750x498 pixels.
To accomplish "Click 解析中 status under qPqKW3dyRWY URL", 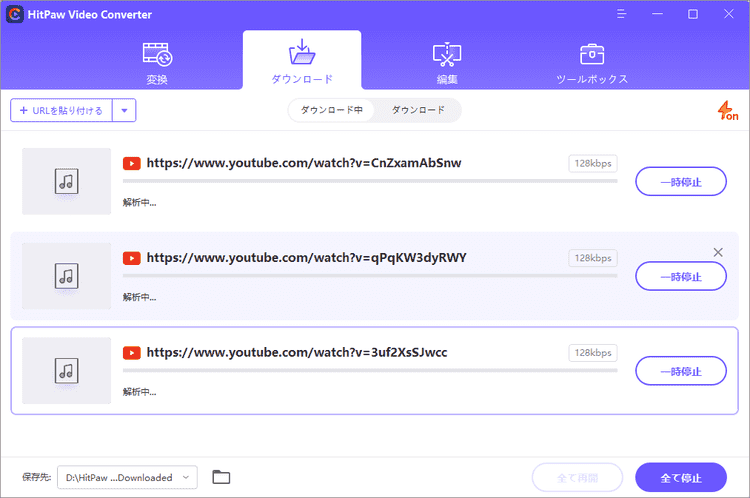I will (x=139, y=297).
